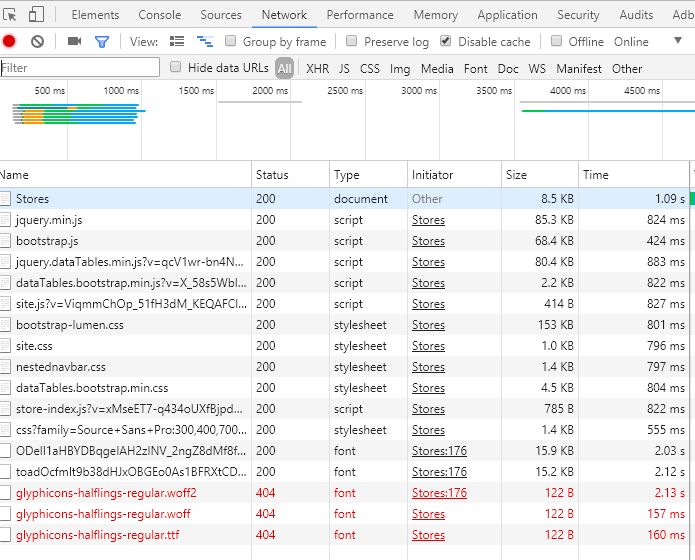The width and height of the screenshot is (695, 560).
Task: Enable Group by frame checkbox
Action: tap(230, 41)
